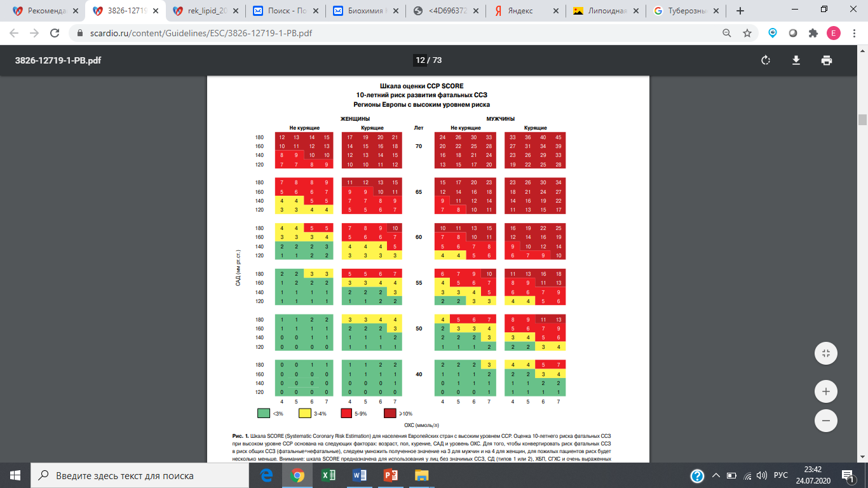Click the ЖЕНЩИНЫ heading
This screenshot has height=488, width=868.
click(355, 119)
